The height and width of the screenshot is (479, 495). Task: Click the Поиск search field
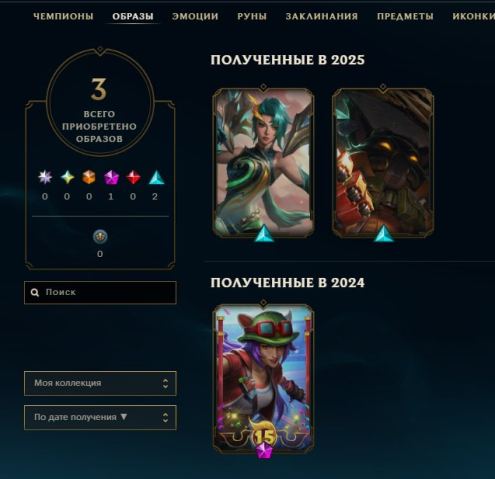[100, 293]
